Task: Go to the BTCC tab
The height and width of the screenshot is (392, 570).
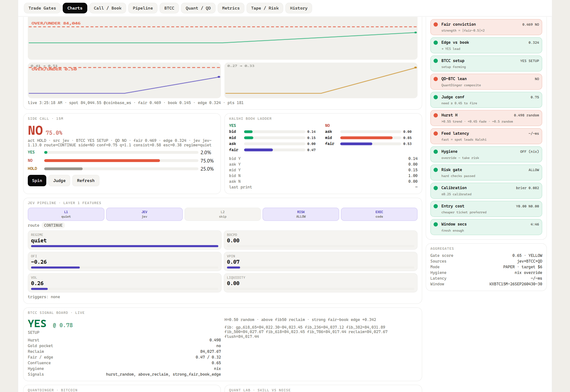Action: [x=169, y=8]
